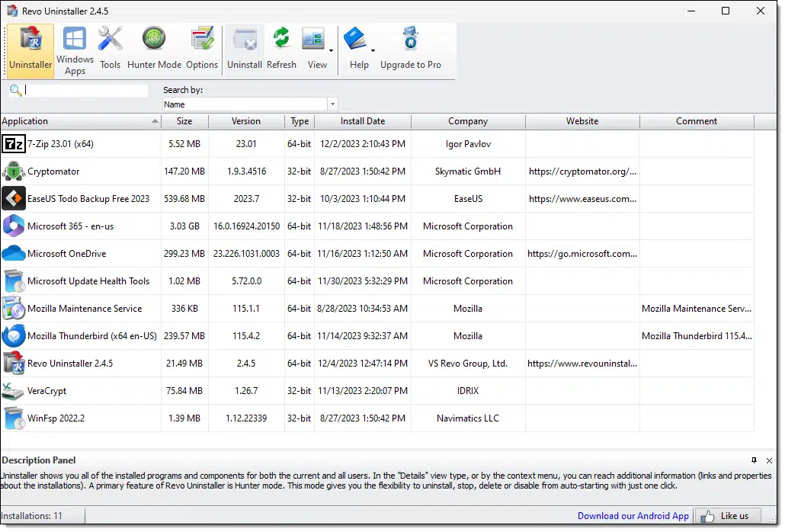Click Mozilla Thunderbird 115.4... comment cell

click(697, 336)
